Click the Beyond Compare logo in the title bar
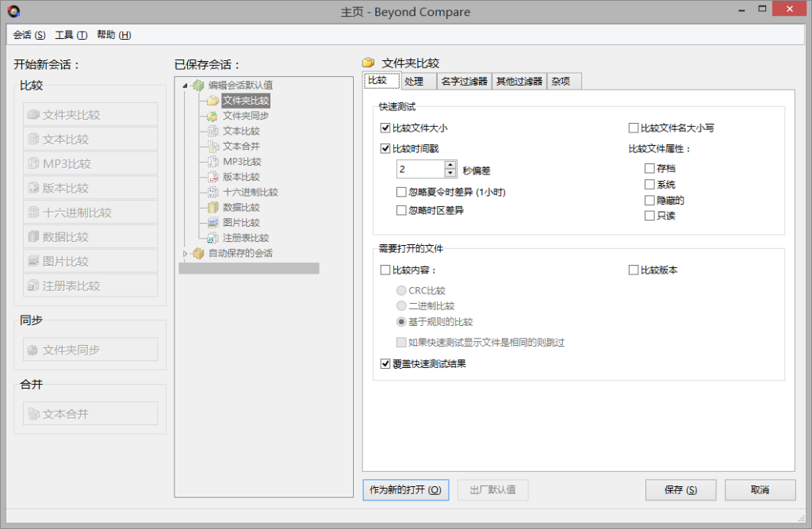812x529 pixels. coord(12,9)
